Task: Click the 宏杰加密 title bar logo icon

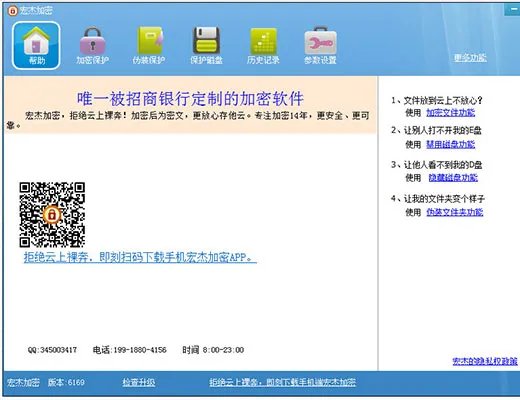Action: click(x=12, y=11)
